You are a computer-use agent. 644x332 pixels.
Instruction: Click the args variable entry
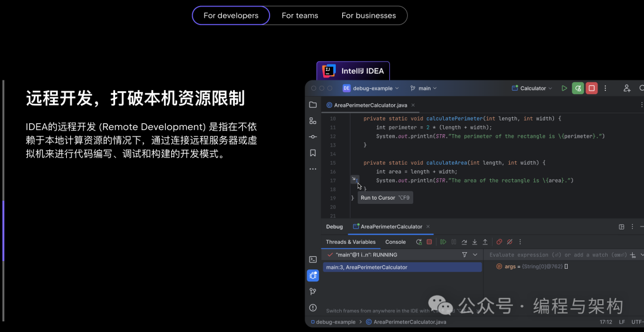pos(532,266)
